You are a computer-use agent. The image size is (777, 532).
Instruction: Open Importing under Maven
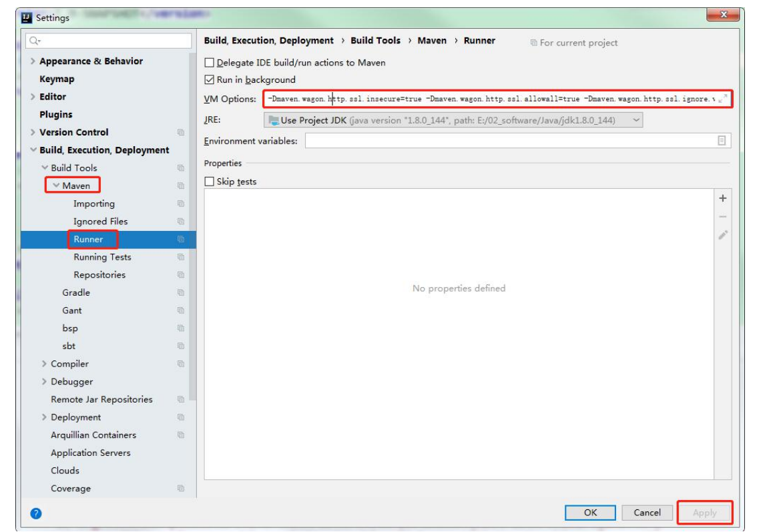(94, 204)
